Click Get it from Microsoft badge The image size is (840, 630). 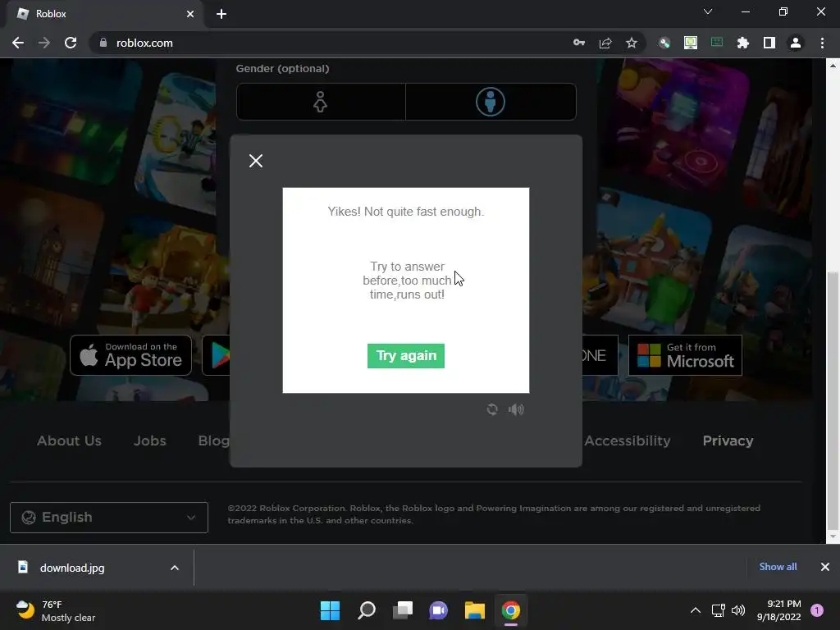[x=685, y=355]
